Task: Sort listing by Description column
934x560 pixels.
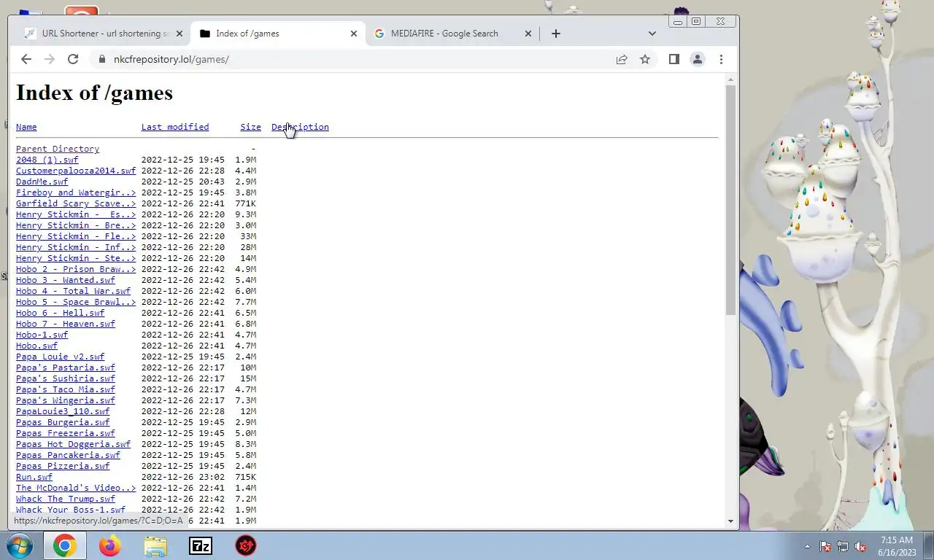Action: pyautogui.click(x=300, y=127)
